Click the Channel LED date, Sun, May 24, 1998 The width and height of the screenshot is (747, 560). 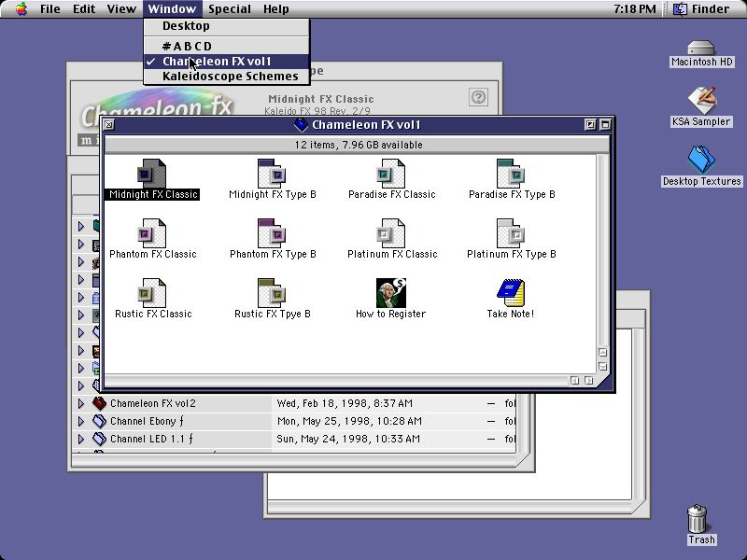[348, 439]
